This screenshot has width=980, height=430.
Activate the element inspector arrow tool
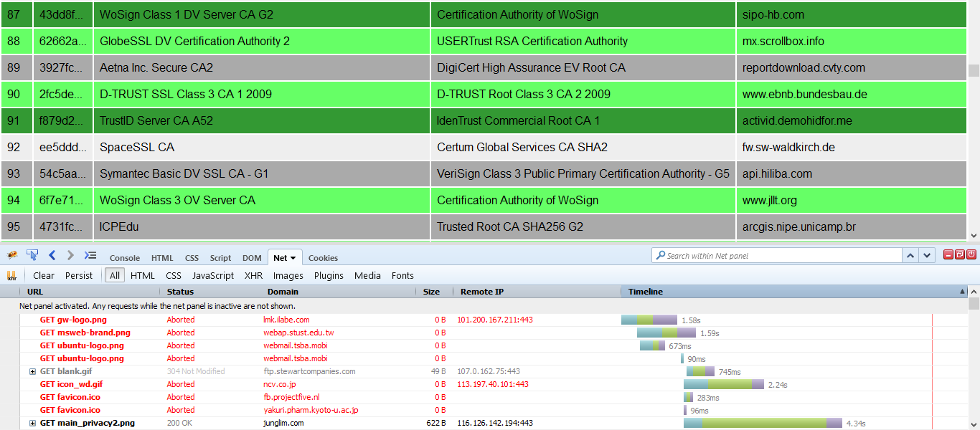32,255
